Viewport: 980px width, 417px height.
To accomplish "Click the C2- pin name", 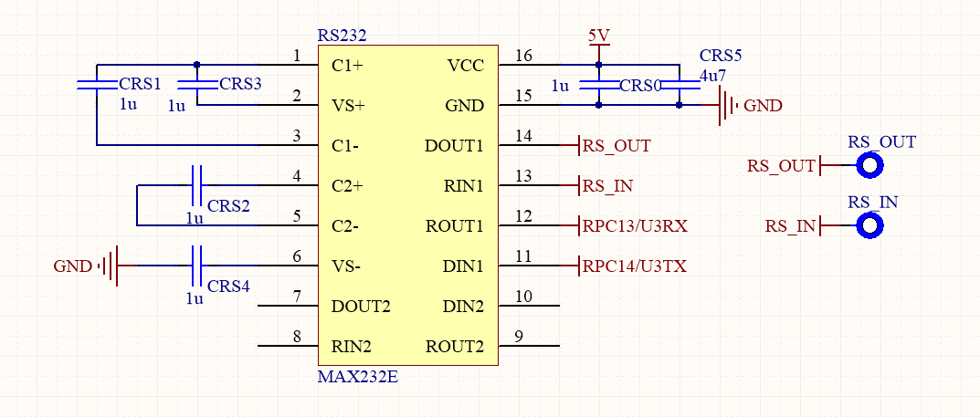I will (345, 226).
